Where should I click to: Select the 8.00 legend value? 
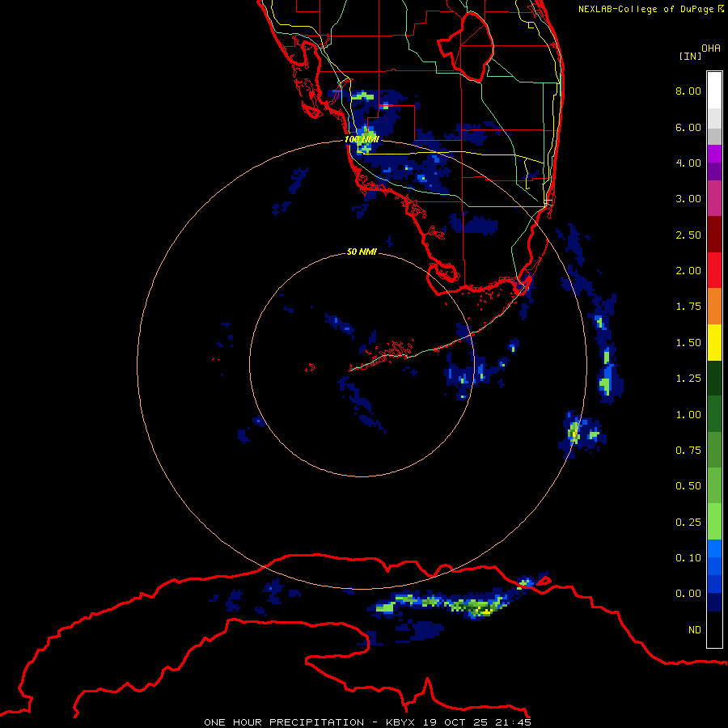click(x=688, y=91)
